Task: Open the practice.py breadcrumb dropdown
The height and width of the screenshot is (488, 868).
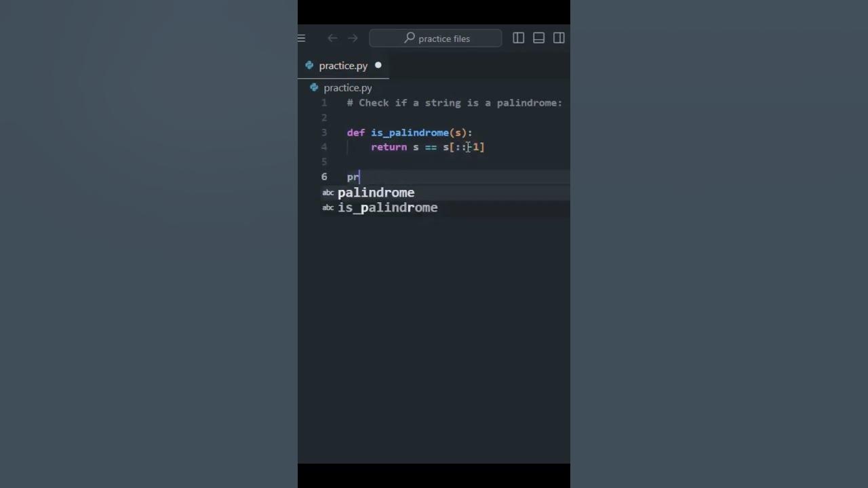Action: [348, 88]
